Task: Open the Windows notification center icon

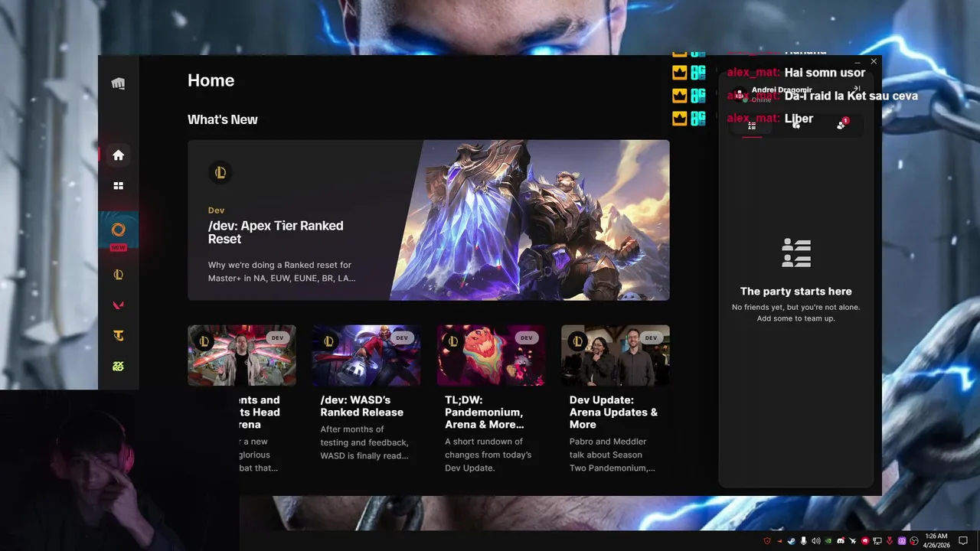Action: click(x=963, y=541)
